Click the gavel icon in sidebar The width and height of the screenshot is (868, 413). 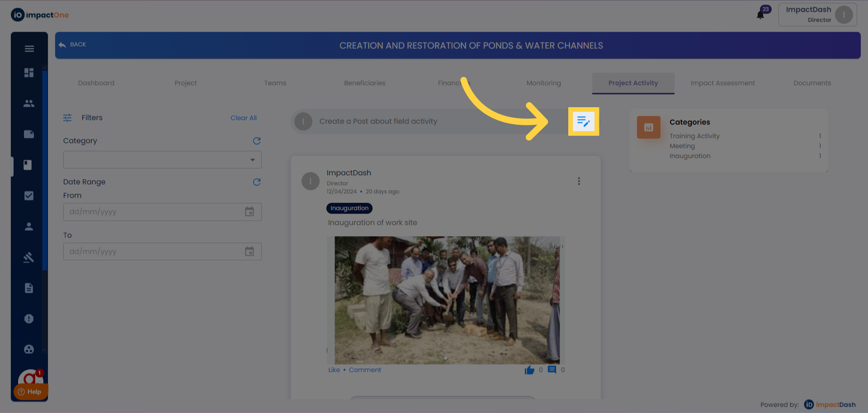(x=29, y=257)
